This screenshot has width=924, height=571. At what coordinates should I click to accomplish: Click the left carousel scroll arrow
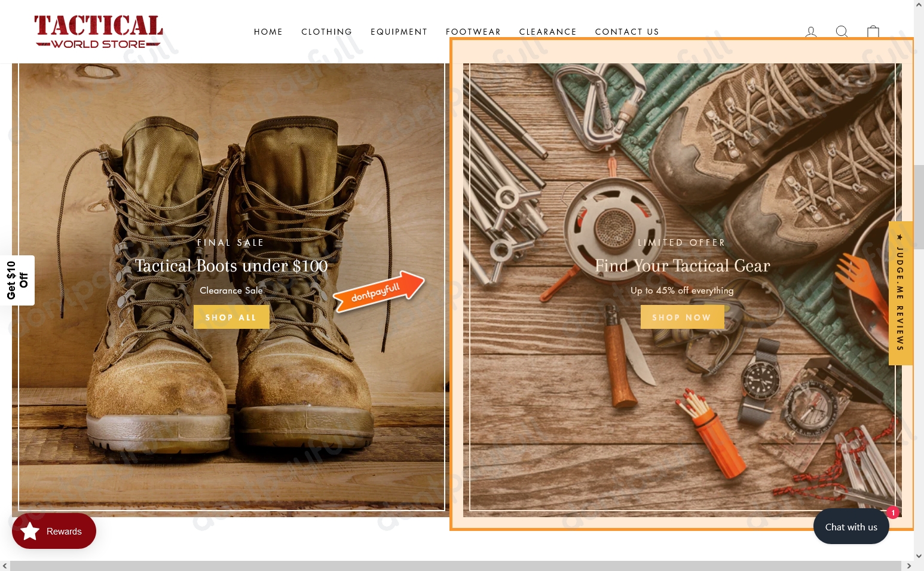[5, 566]
